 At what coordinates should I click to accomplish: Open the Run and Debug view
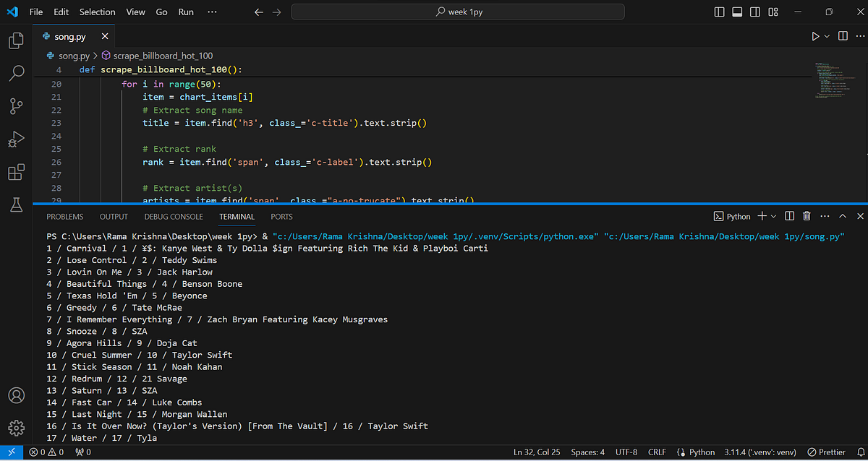15,139
